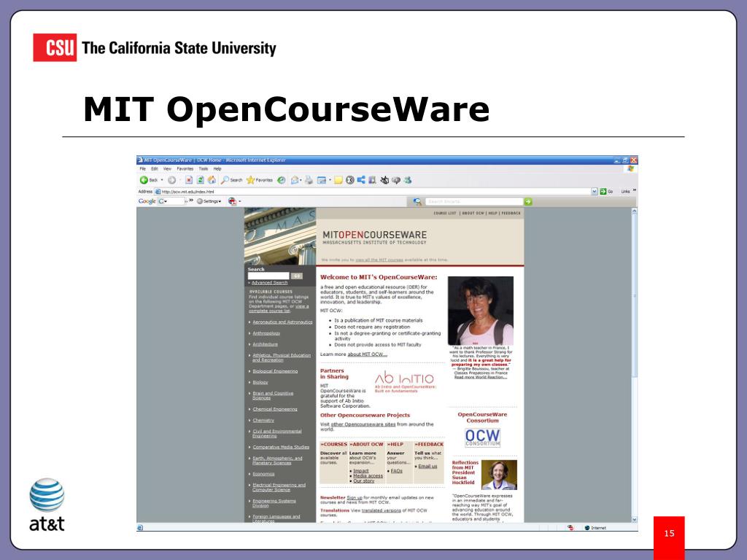Viewport: 747px width, 560px height.
Task: Click the Print icon in toolbar
Action: (309, 180)
